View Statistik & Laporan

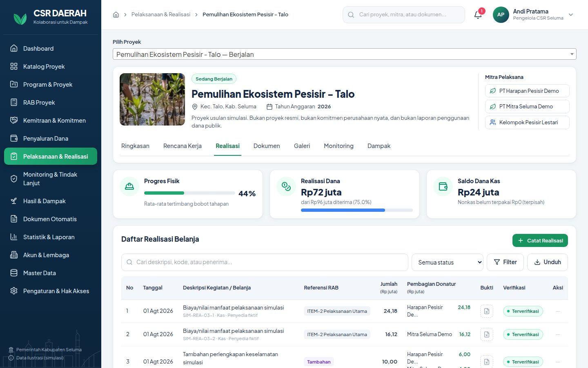coord(51,237)
